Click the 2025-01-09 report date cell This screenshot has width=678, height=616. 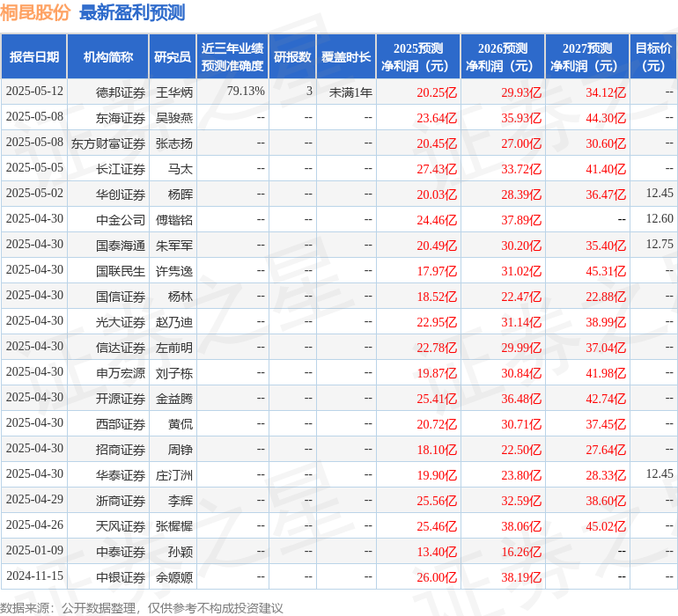pos(34,551)
